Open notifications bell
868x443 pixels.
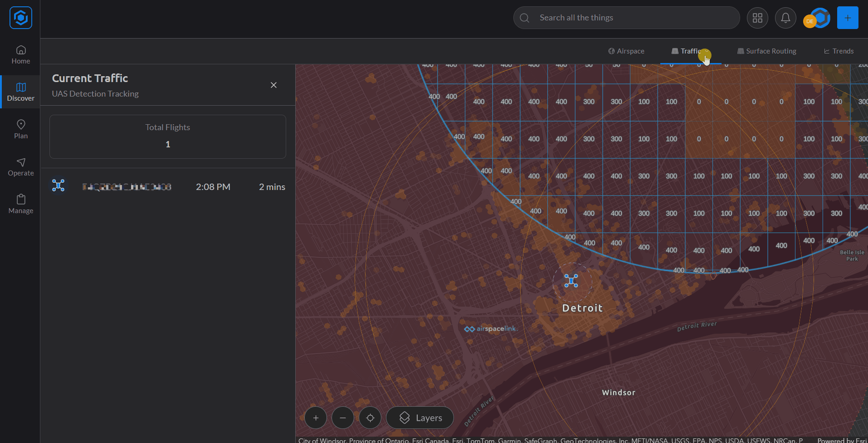785,18
